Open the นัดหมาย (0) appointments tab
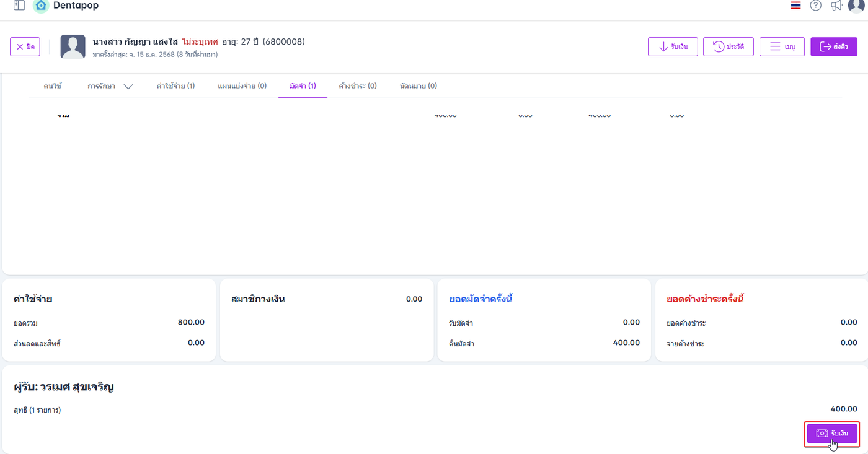Screen dimensions: 868x454 click(x=418, y=86)
